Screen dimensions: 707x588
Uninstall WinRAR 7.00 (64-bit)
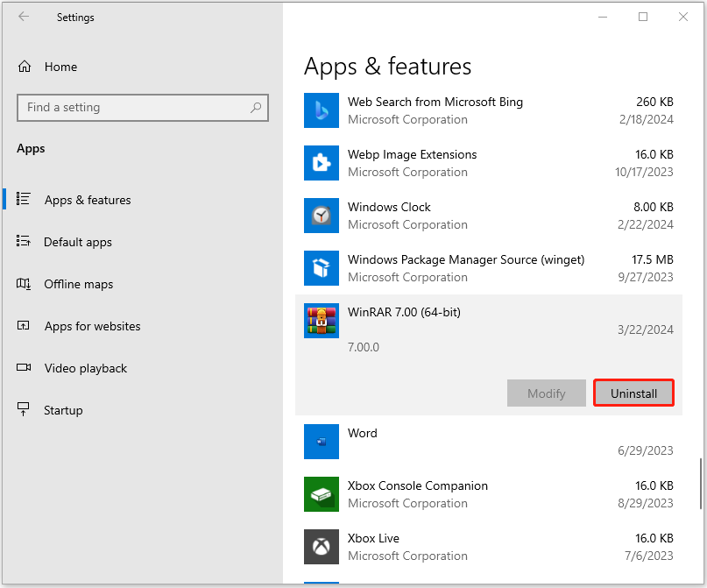pos(633,393)
